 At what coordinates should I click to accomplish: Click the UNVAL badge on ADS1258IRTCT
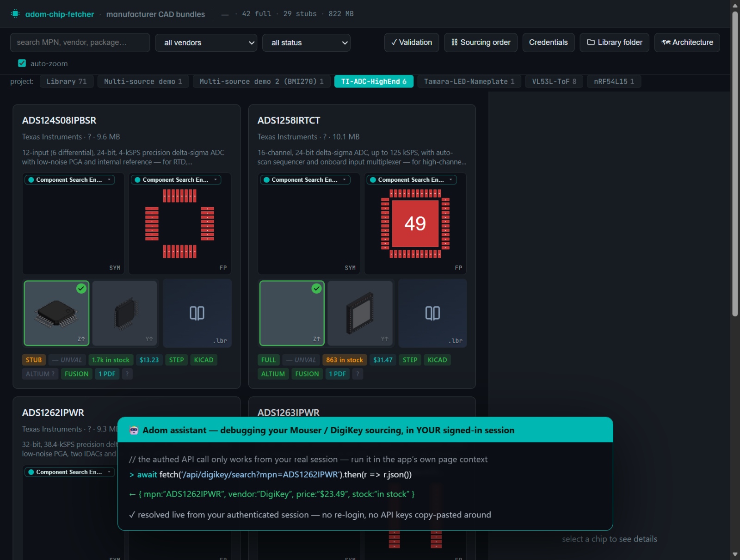click(x=301, y=360)
